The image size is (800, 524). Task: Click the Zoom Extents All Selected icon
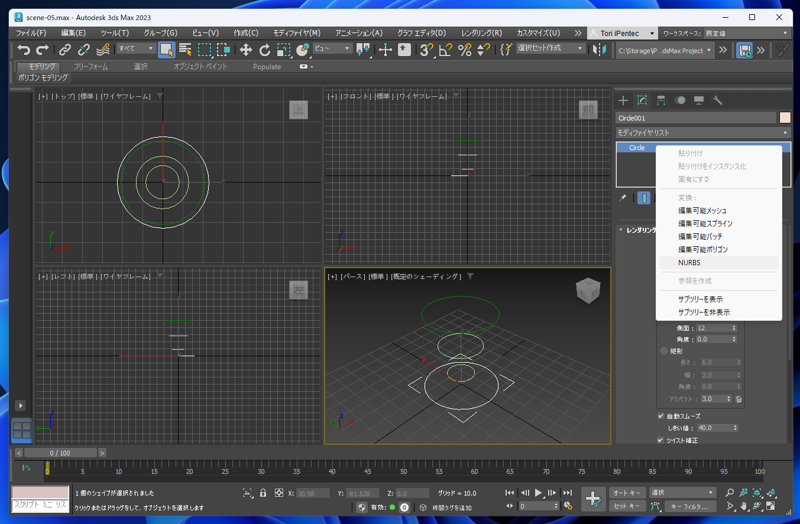point(771,492)
